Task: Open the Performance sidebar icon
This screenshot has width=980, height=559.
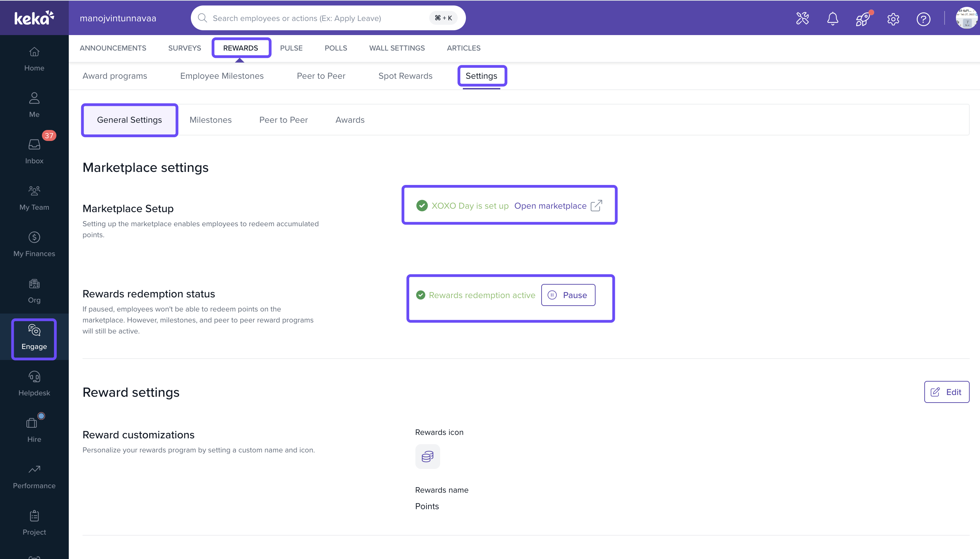Action: [x=34, y=476]
